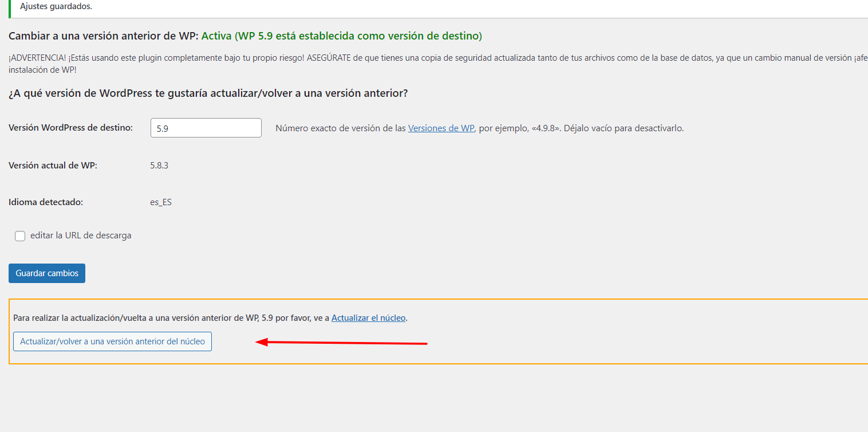Screen dimensions: 868x432
Task: Click the 'Ajustes guardados.' notice text
Action: [x=56, y=6]
